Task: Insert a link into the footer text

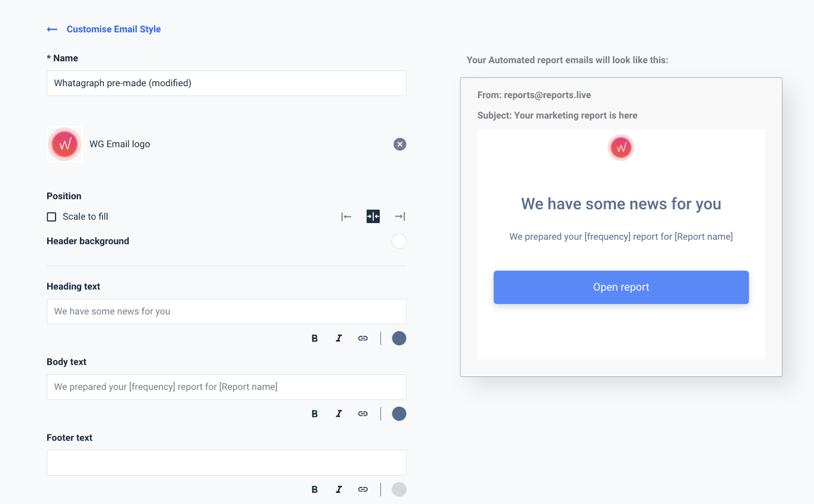Action: click(363, 489)
